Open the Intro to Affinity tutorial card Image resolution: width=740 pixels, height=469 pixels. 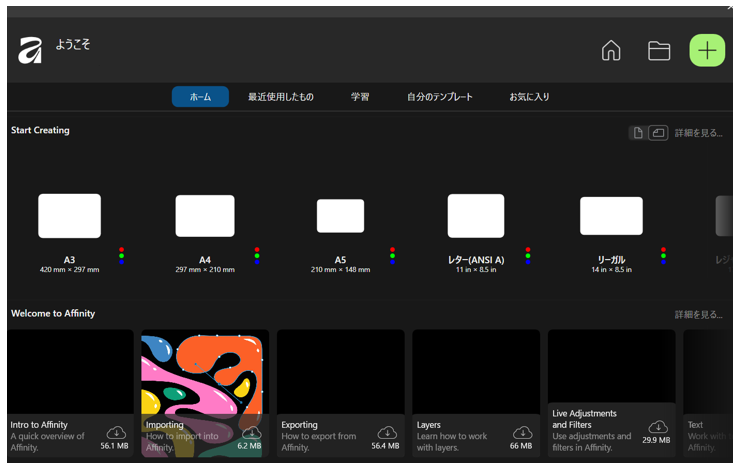click(x=70, y=393)
